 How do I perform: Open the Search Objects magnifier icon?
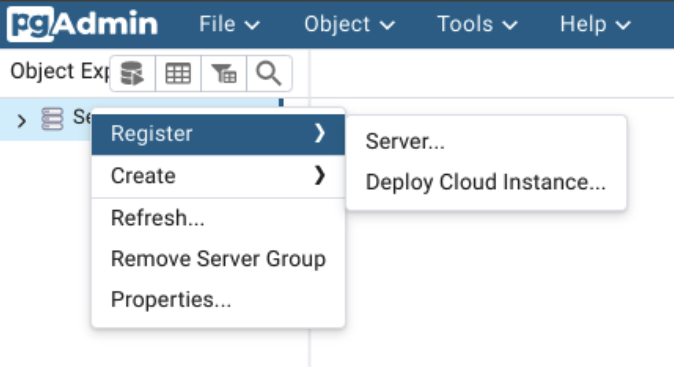click(270, 73)
